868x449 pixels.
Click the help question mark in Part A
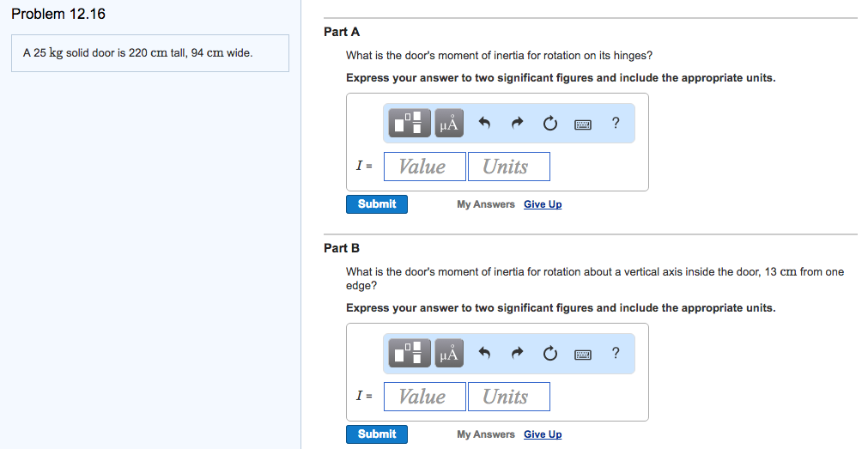tap(616, 123)
